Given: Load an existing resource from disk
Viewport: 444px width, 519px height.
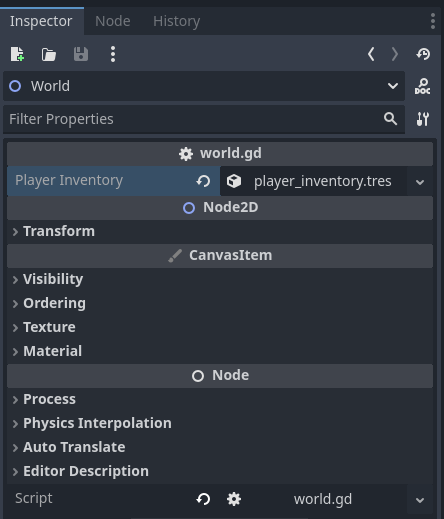Looking at the screenshot, I should coord(49,54).
